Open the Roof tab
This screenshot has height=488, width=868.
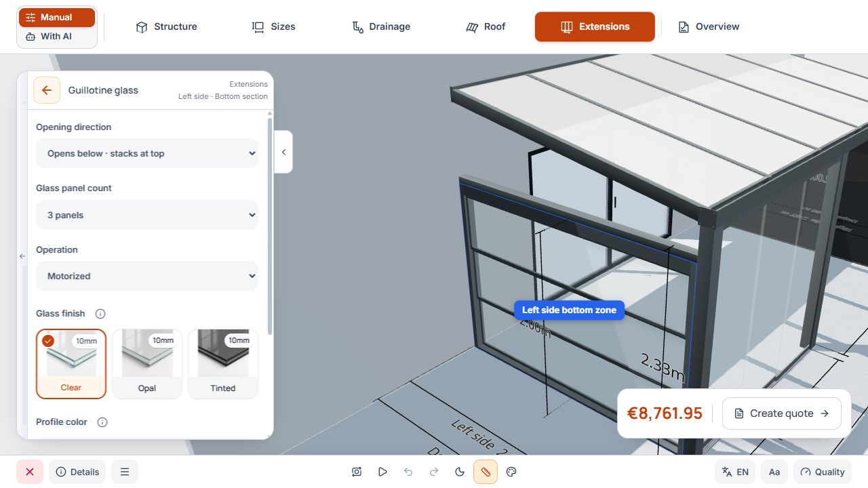coord(486,26)
